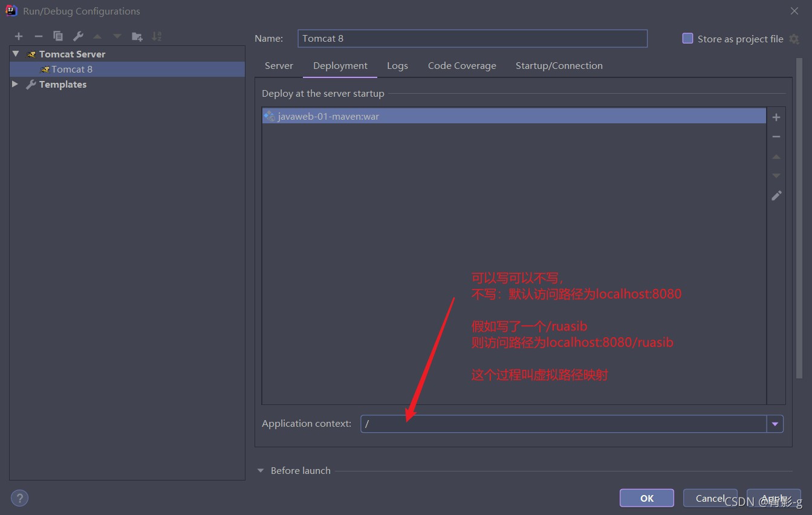Remove the selected configuration
The image size is (812, 515).
tap(38, 36)
